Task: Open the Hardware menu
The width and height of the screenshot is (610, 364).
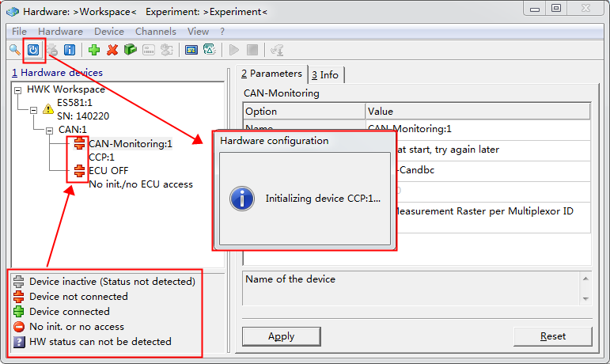Action: click(x=60, y=32)
